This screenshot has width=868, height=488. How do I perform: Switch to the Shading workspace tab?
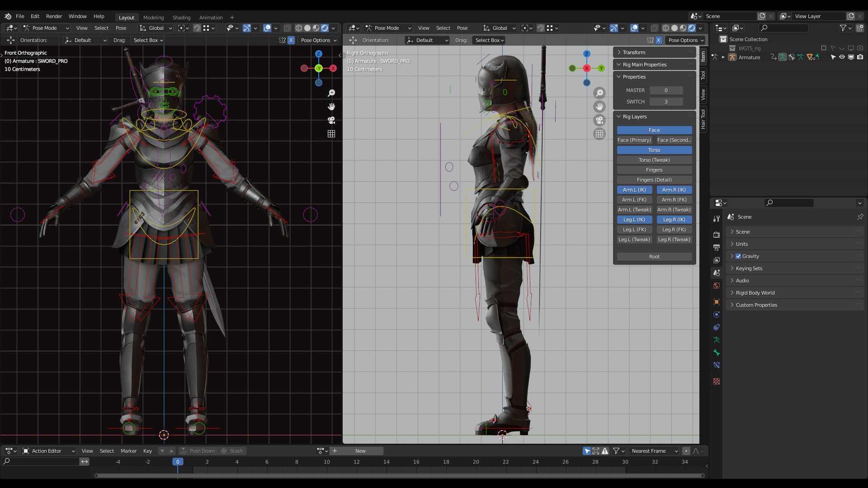(181, 18)
